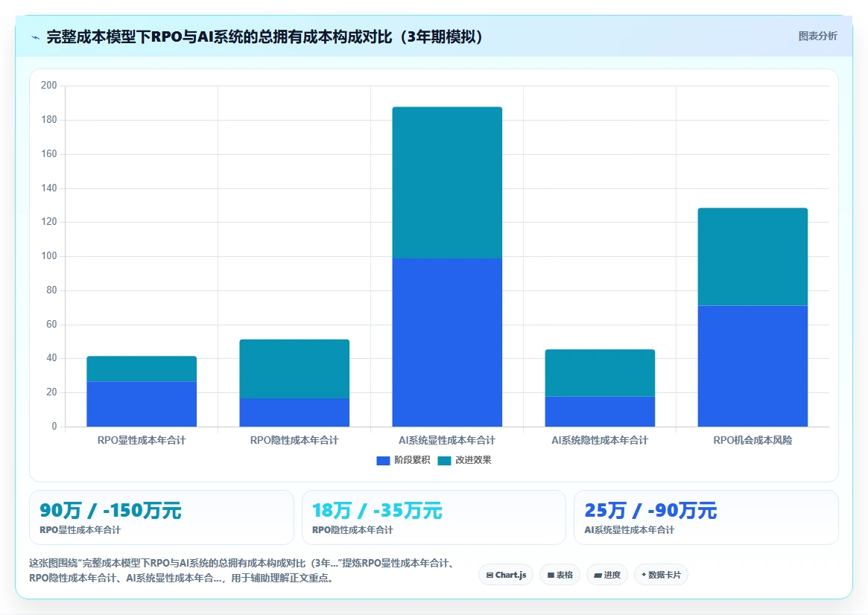Viewport: 868px width, 615px height.
Task: Click the Chart.js tag icon
Action: pyautogui.click(x=490, y=576)
